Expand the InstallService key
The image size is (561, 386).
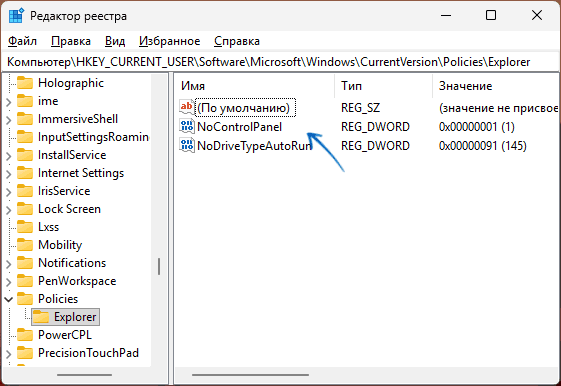pos(9,156)
